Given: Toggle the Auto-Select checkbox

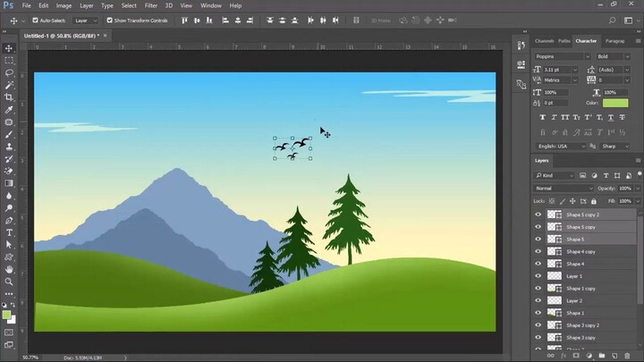Looking at the screenshot, I should click(x=35, y=20).
